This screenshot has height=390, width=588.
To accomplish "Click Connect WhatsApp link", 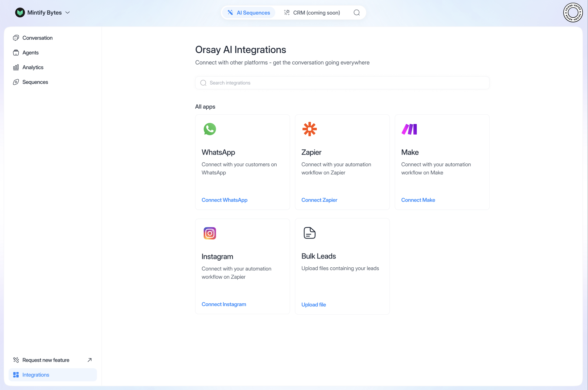I will click(225, 200).
